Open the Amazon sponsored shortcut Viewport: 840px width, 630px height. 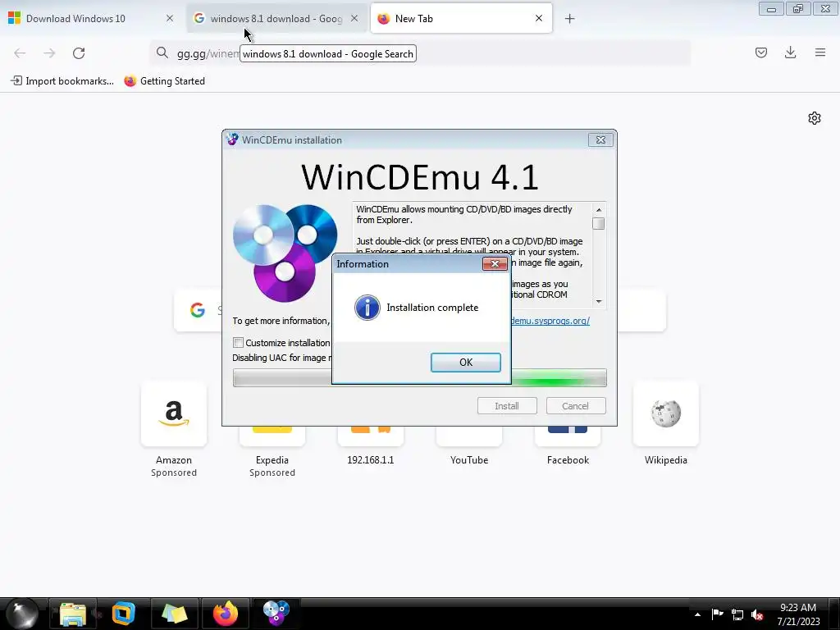pos(174,413)
